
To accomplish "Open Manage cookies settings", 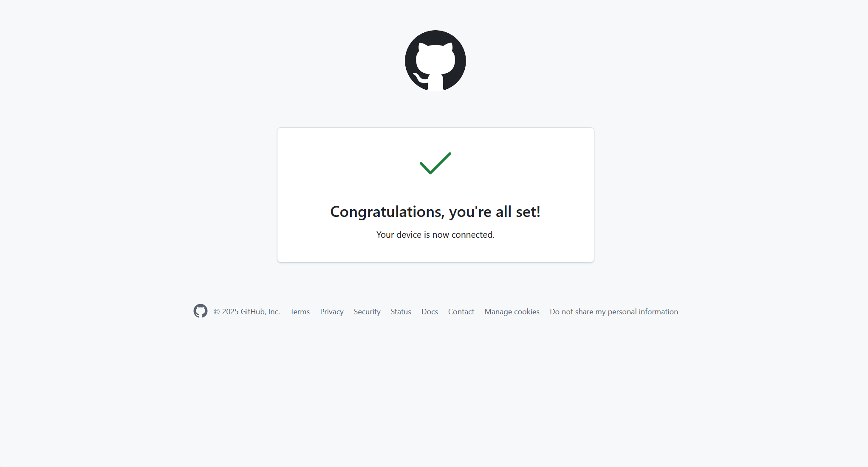I will click(512, 312).
